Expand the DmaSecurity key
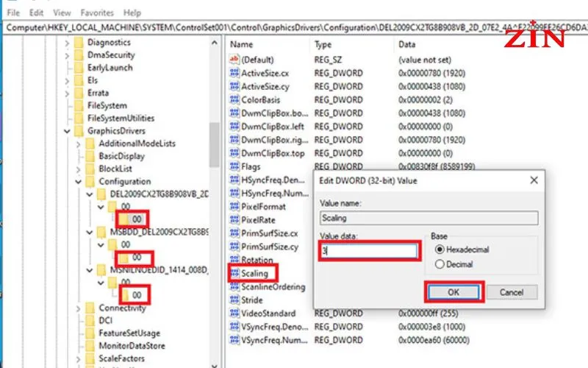The image size is (588, 368). pos(67,56)
